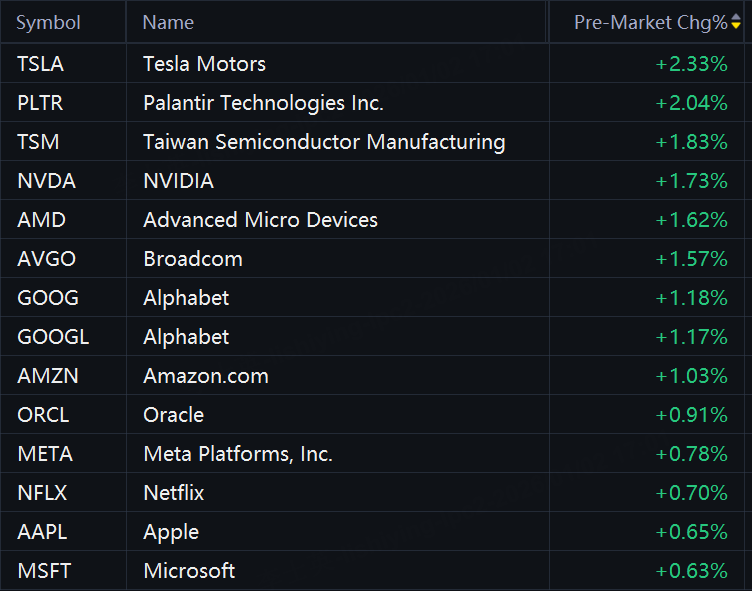Click Tesla's +2.33% pre-market change
Screen dimensions: 752x591
click(691, 64)
